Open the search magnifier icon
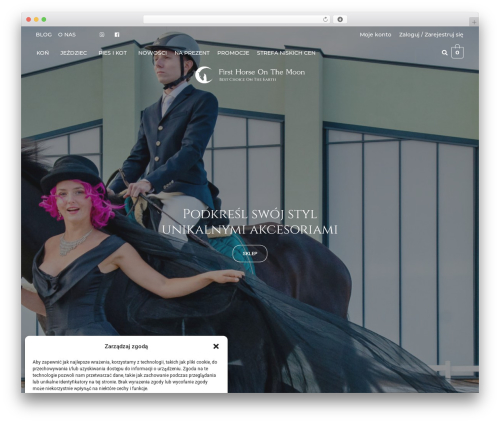 [x=444, y=53]
